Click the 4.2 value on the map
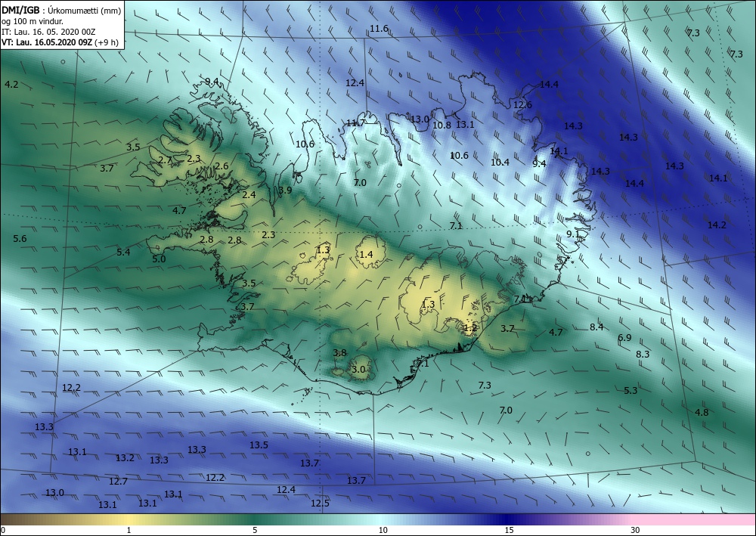Viewport: 756px width, 536px height. point(11,85)
